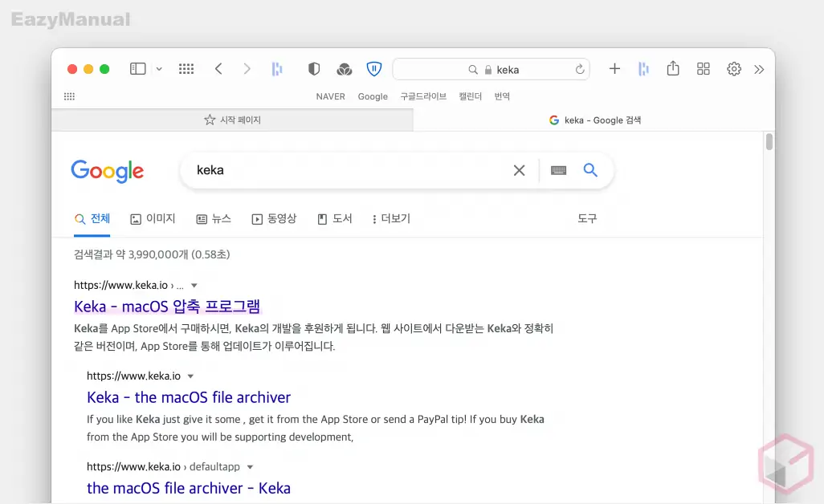Open the 구글드라이브 bookmark
Screen dimensions: 824x504
pyautogui.click(x=423, y=96)
